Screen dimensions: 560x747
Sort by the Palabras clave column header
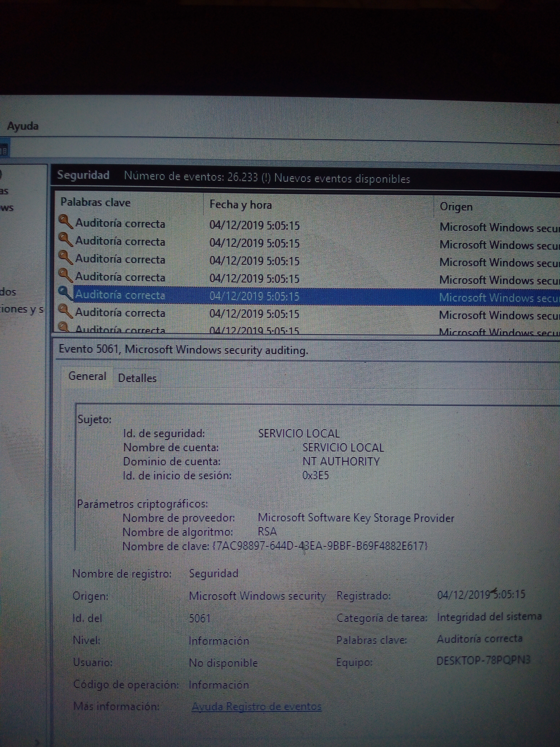(x=95, y=203)
